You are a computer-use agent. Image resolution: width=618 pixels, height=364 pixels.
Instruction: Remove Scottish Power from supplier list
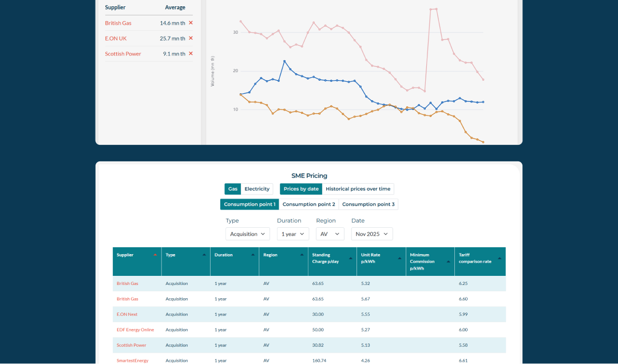(191, 54)
